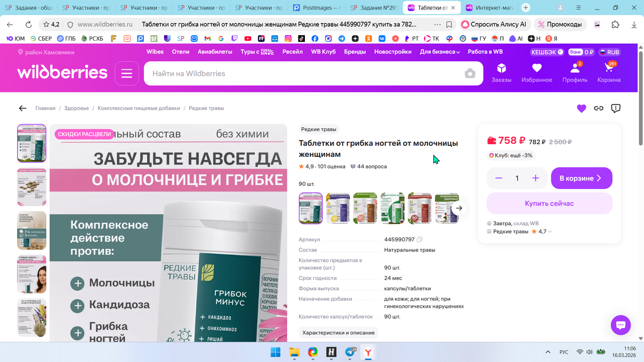Viewport: 644px width, 362px height.
Task: Switch to Интернет-магазин browser tab
Action: click(489, 8)
